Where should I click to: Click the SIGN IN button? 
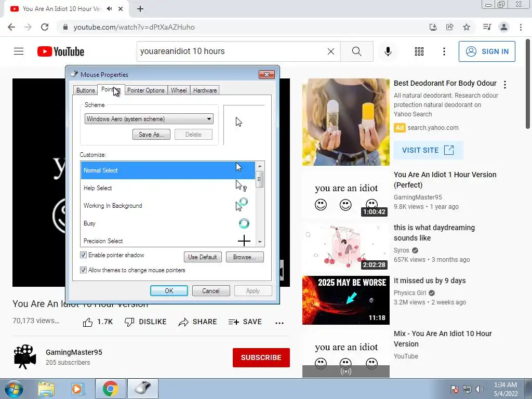click(x=487, y=51)
